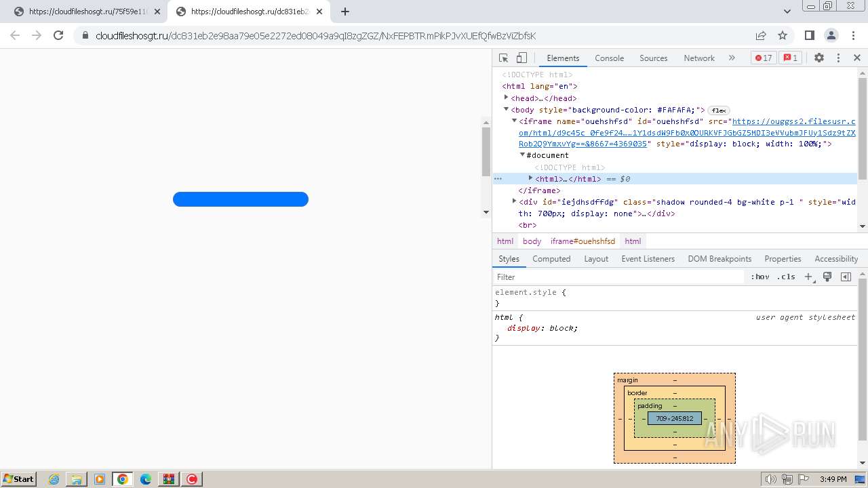Collapse the #document node
Viewport: 868px width, 488px height.
pos(522,155)
